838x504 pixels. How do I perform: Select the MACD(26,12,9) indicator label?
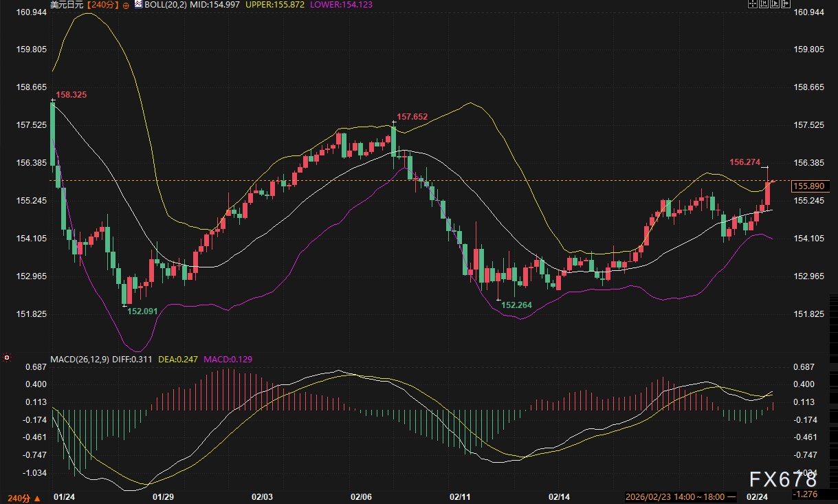pos(78,359)
